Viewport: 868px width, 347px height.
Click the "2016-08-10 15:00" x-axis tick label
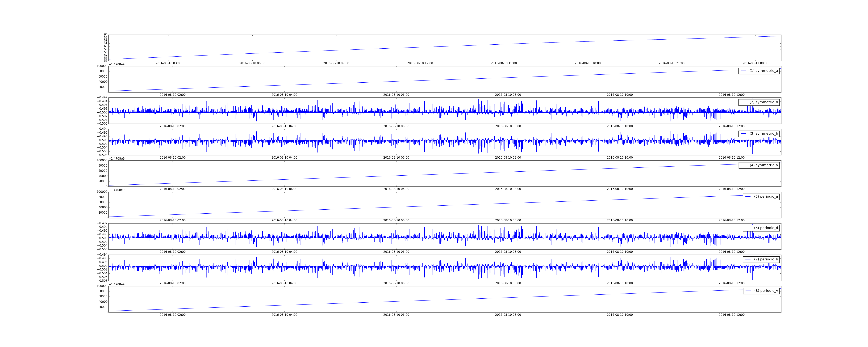(504, 63)
